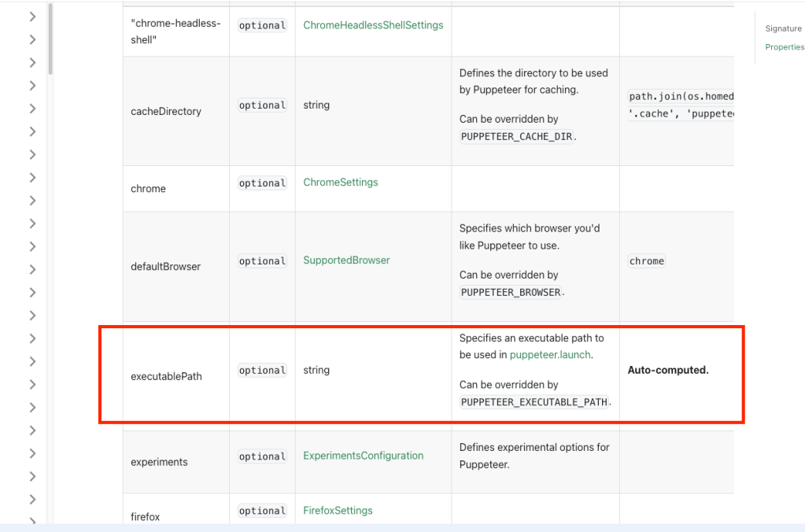Expand the third sidebar chevron from top
This screenshot has width=805, height=532.
tap(32, 62)
